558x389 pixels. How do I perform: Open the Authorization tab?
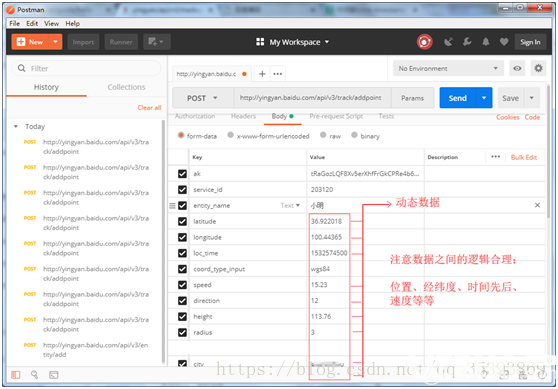tap(195, 116)
